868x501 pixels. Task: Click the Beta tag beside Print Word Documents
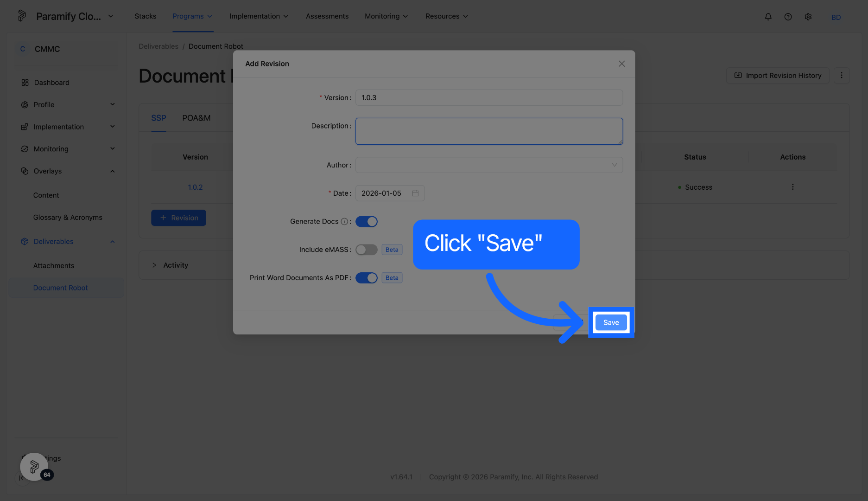point(392,278)
